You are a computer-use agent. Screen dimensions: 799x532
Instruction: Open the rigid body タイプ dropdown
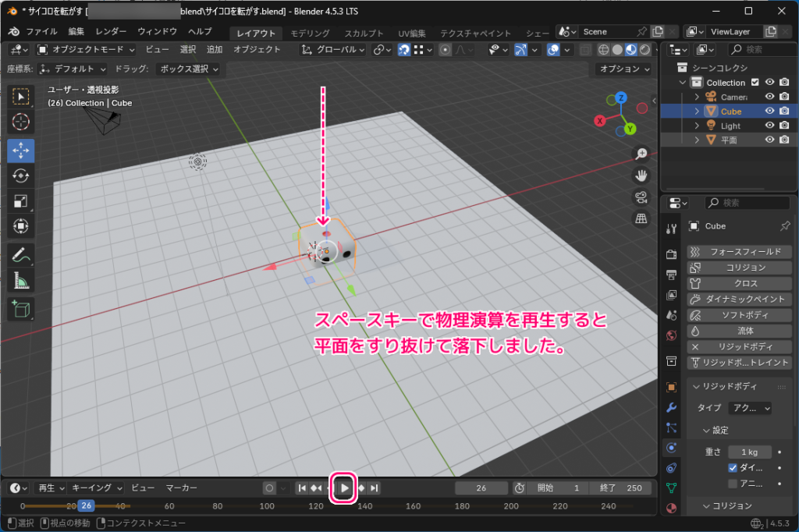point(748,408)
